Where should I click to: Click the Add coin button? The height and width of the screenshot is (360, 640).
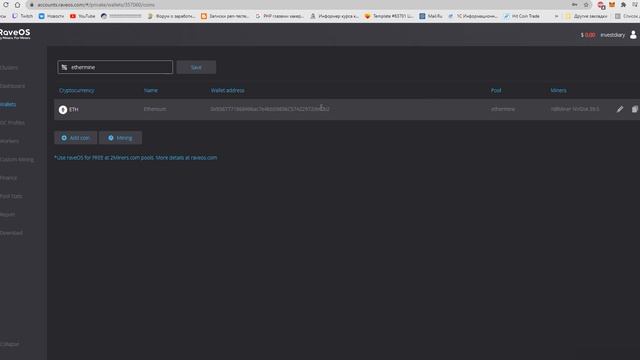coord(76,138)
